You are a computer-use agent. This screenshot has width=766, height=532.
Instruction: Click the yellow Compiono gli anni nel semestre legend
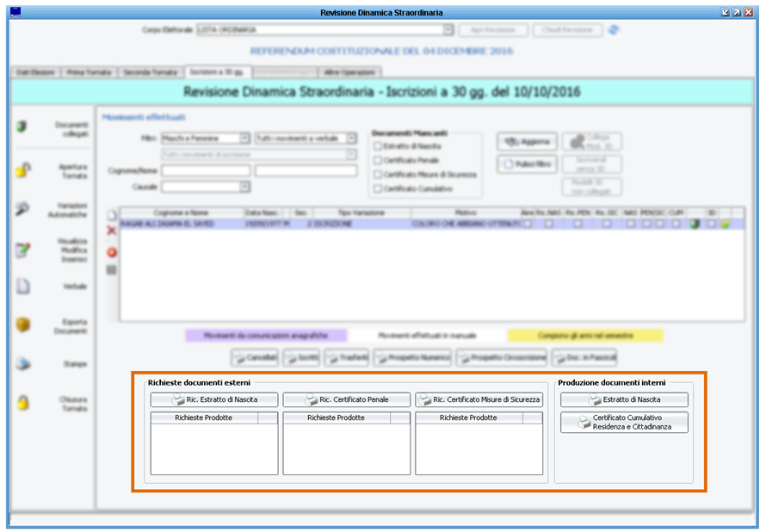(x=586, y=336)
